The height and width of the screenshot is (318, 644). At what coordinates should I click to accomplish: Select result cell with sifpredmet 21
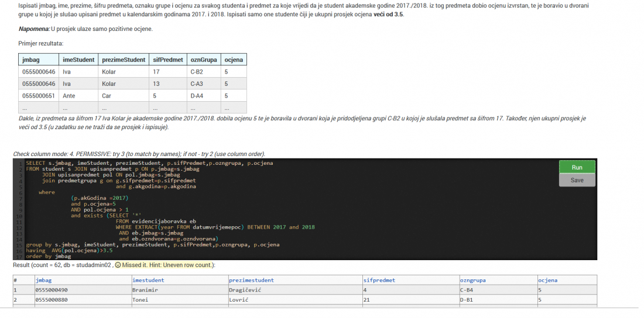pyautogui.click(x=410, y=300)
